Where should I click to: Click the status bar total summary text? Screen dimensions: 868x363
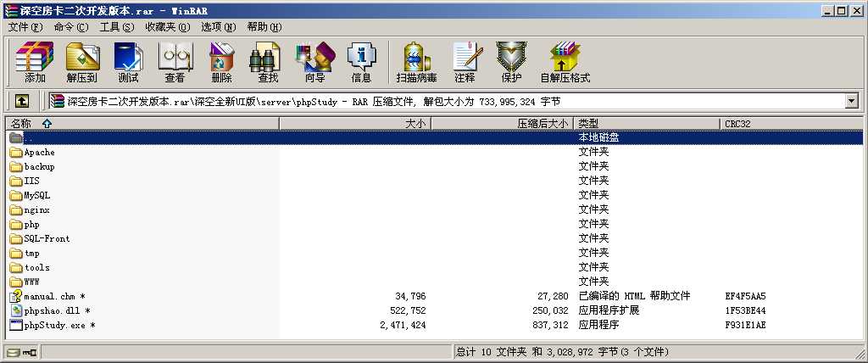click(563, 352)
